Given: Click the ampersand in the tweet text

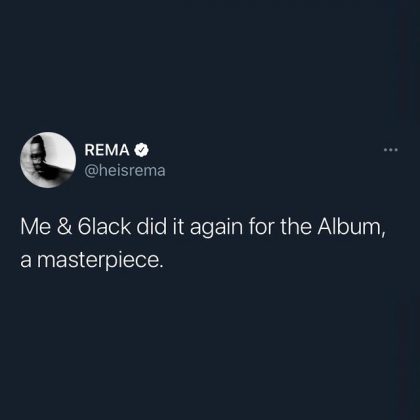Looking at the screenshot, I should 64,227.
